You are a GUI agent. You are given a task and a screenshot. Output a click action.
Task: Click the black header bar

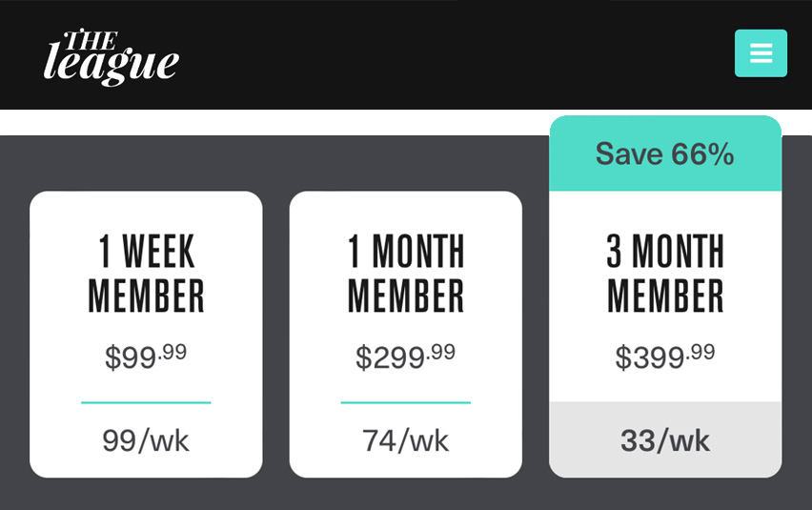click(406, 54)
